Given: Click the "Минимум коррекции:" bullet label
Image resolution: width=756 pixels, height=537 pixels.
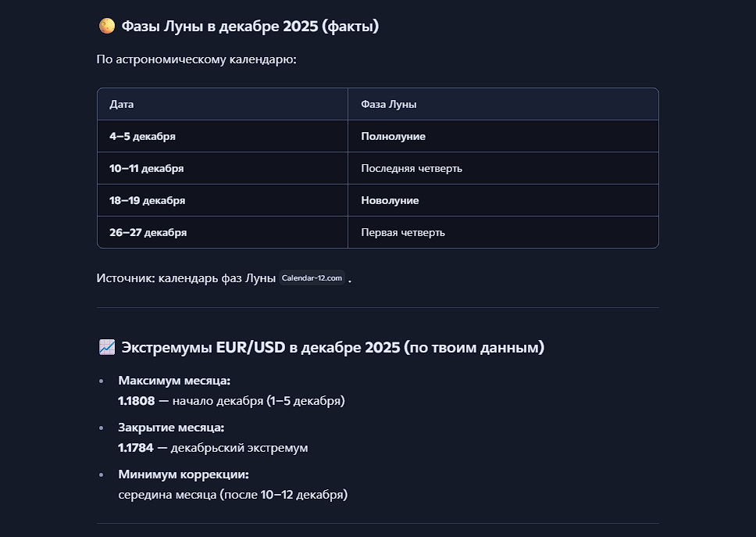Looking at the screenshot, I should (x=184, y=474).
